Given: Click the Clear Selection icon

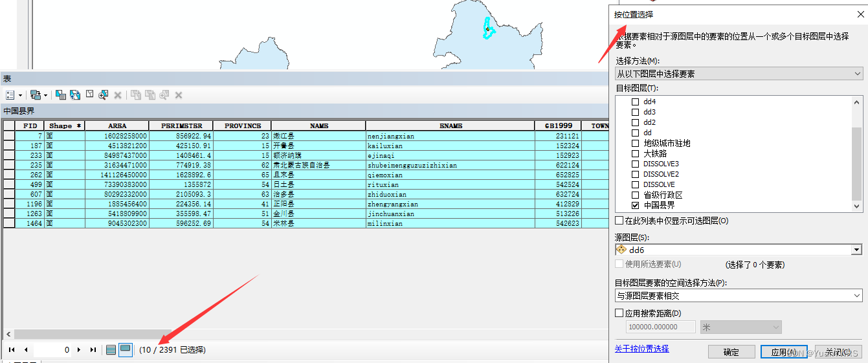Looking at the screenshot, I should (89, 95).
